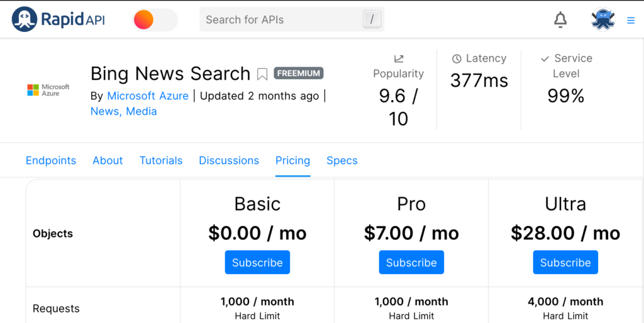644x323 pixels.
Task: Subscribe to the Basic plan
Action: click(257, 262)
